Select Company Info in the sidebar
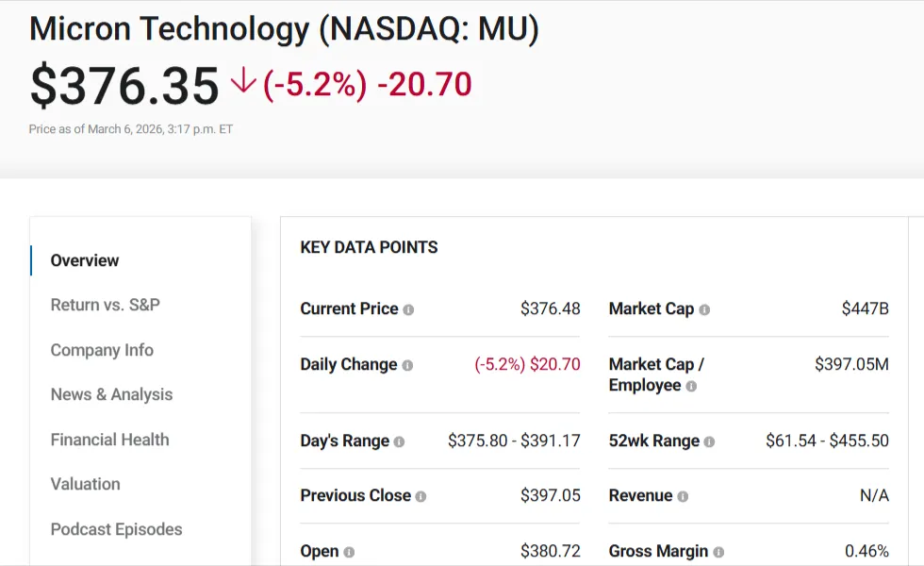 coord(102,350)
